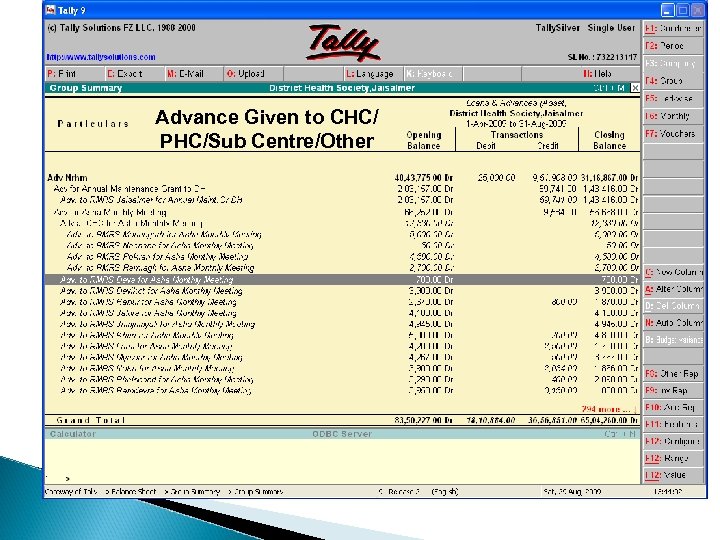The width and height of the screenshot is (720, 540).
Task: Click grand total closing 65,04,260.00 Dr
Action: [x=609, y=420]
